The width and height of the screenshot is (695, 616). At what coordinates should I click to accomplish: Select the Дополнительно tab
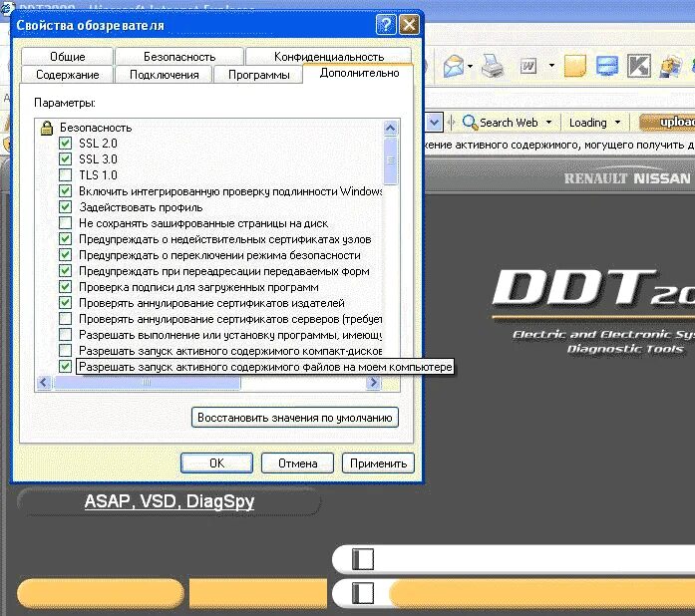coord(359,73)
